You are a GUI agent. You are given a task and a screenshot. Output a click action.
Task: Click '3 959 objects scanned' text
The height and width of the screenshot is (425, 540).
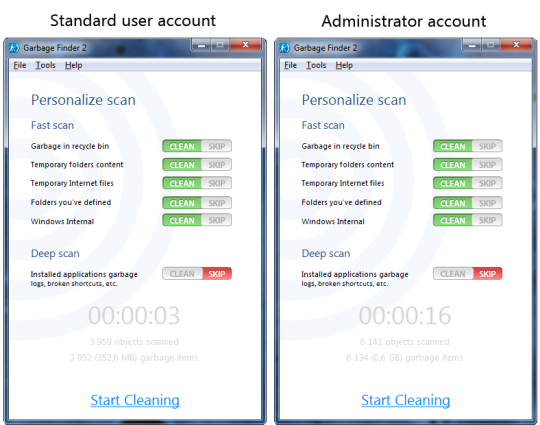[134, 342]
